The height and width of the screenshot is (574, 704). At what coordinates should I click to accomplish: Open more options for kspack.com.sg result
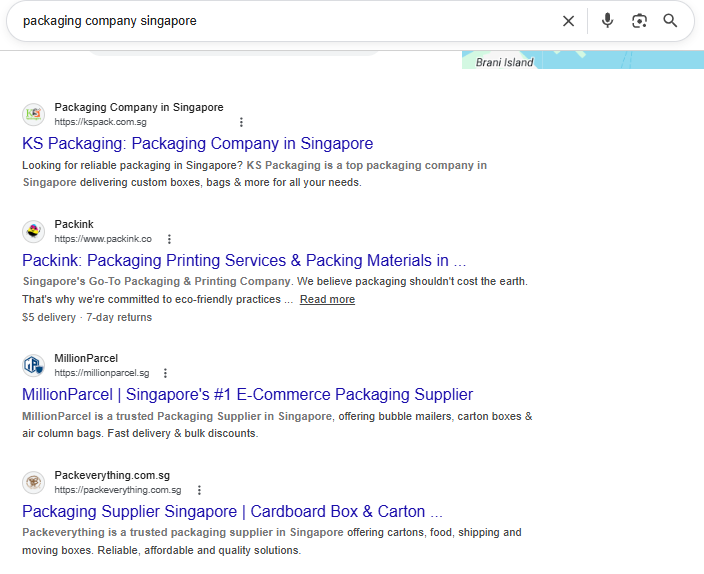pos(241,122)
